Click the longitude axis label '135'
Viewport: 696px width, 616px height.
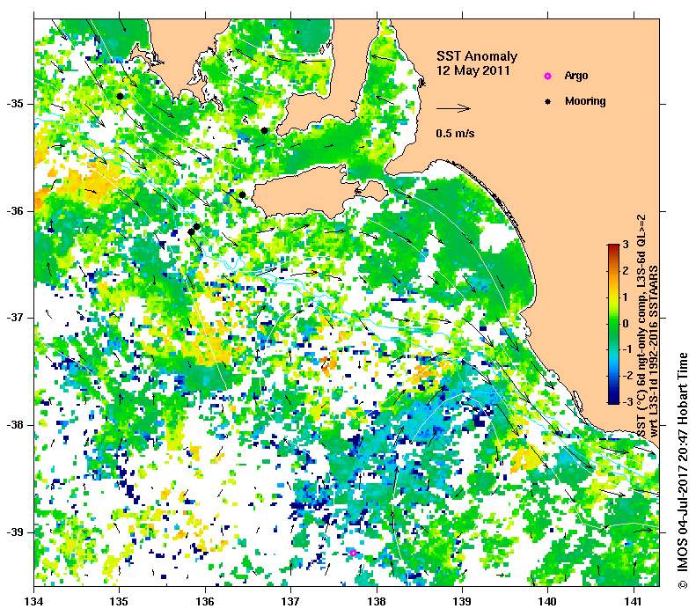point(119,602)
